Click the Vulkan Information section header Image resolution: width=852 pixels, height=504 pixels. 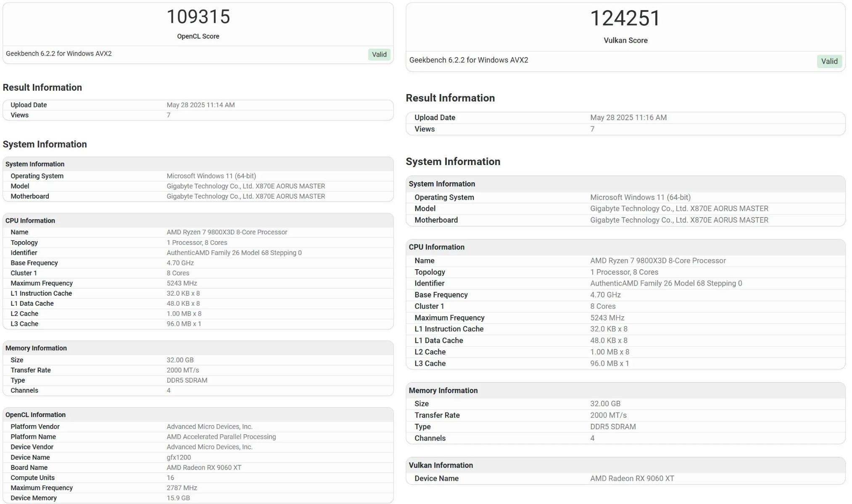coord(441,465)
